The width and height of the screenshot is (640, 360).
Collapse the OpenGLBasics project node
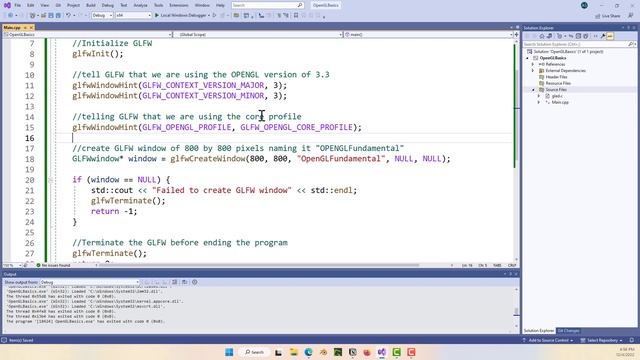(527, 58)
